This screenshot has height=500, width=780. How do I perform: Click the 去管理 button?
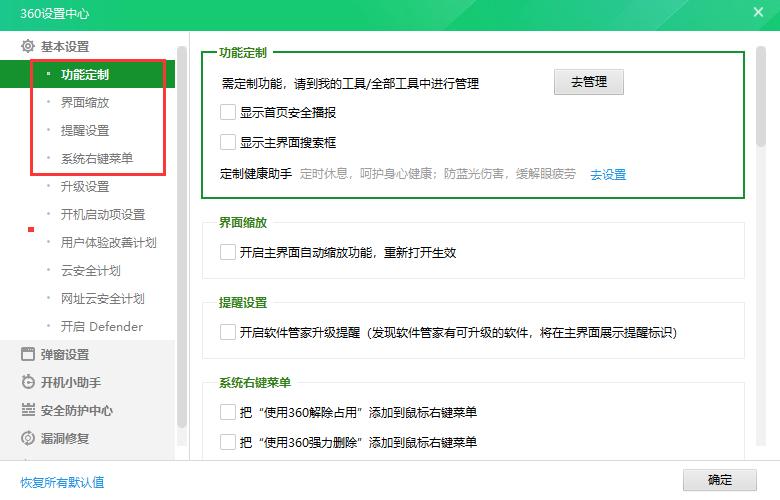pyautogui.click(x=588, y=82)
